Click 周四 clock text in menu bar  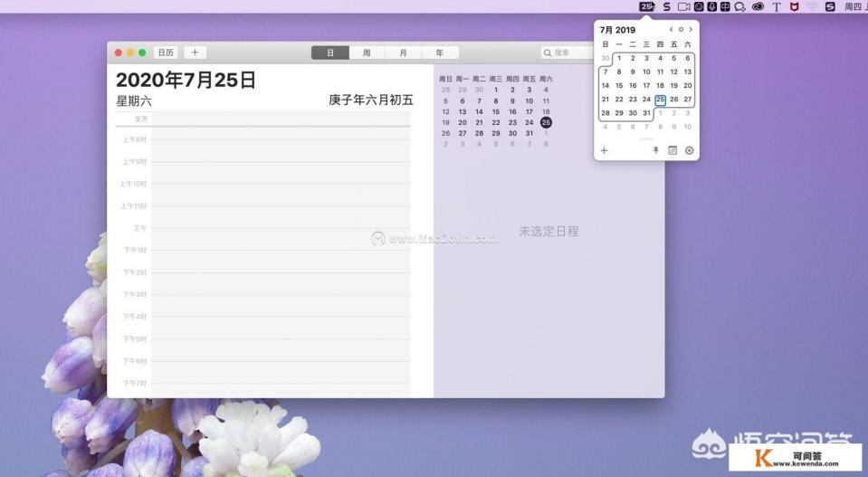[853, 6]
